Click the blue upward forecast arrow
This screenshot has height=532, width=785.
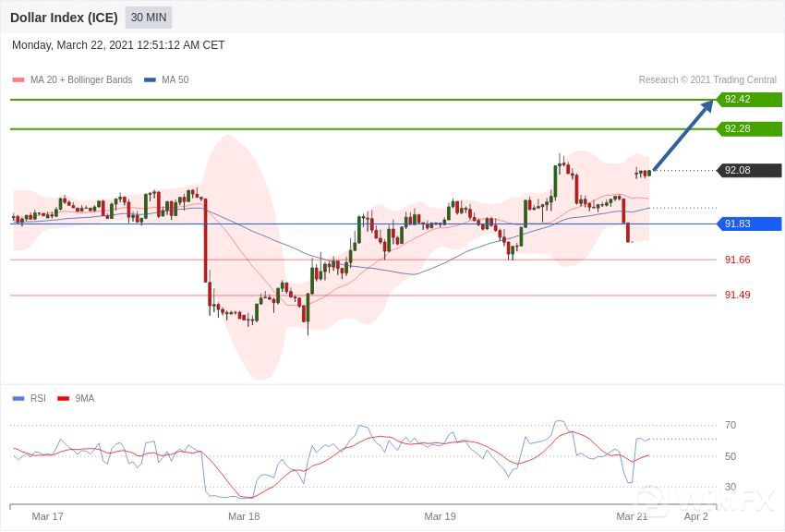tap(683, 135)
